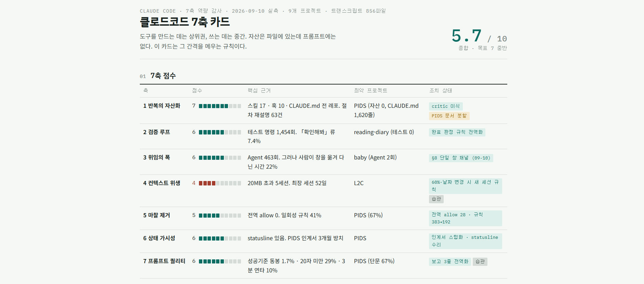Select the '7 프롬프트 퀄리티' row label

164,261
